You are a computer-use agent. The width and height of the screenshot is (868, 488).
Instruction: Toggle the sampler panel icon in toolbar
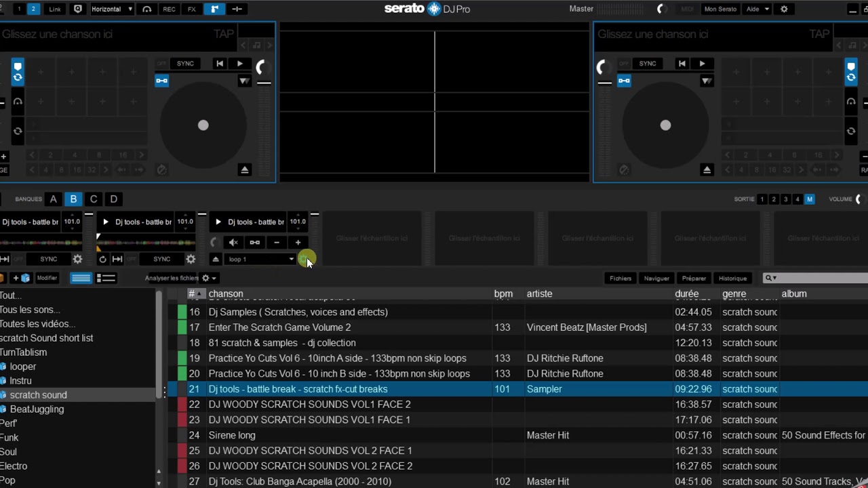click(216, 9)
